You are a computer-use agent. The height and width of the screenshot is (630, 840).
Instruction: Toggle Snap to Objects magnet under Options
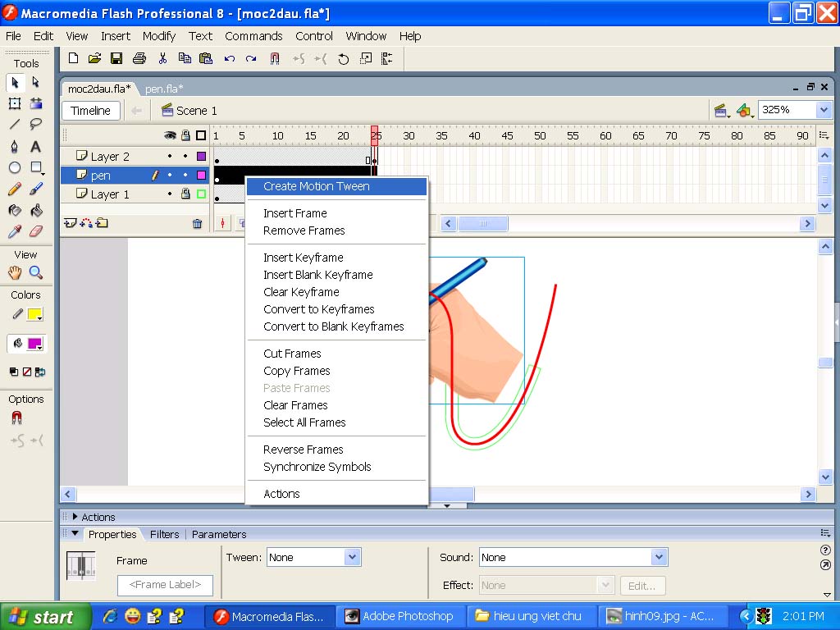click(x=16, y=418)
